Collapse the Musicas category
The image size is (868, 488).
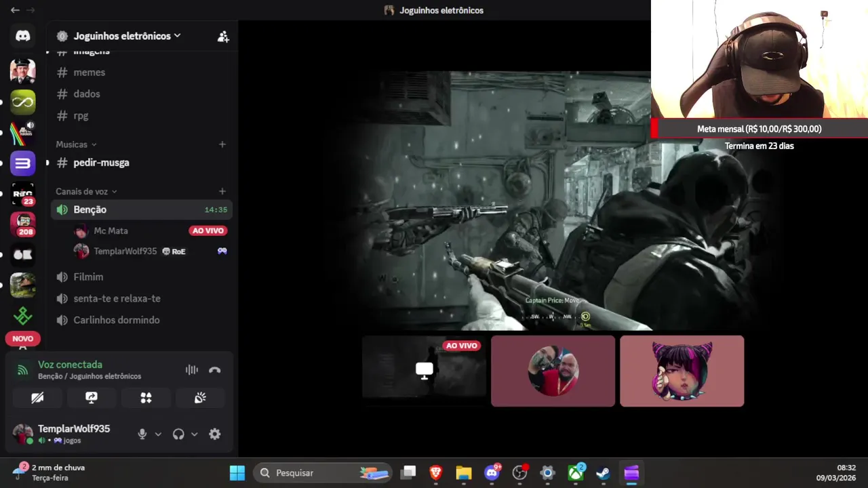click(x=76, y=144)
